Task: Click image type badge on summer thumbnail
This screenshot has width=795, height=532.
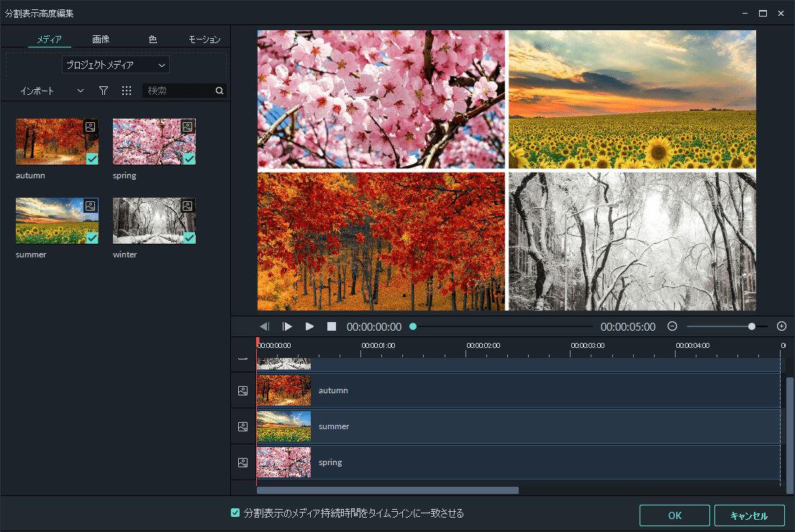Action: click(x=90, y=206)
